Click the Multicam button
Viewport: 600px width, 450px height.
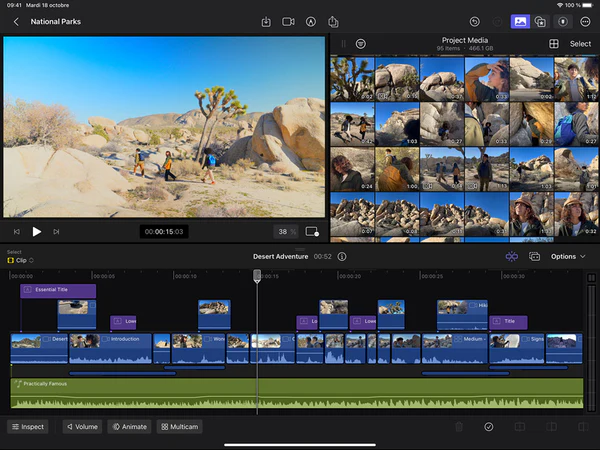(x=179, y=426)
